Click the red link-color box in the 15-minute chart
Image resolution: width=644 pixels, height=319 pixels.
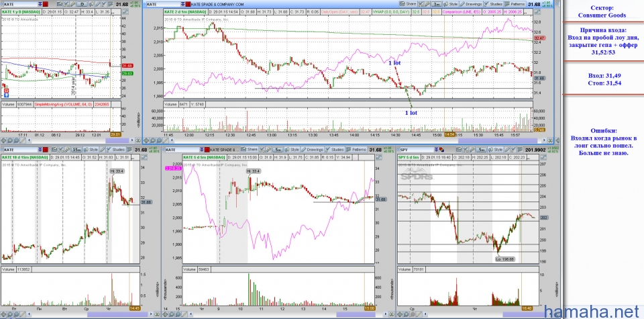click(x=45, y=150)
